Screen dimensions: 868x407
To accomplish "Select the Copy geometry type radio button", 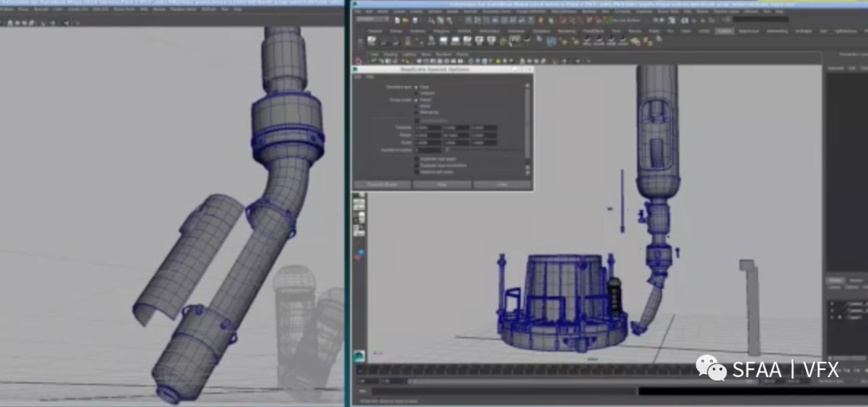I will click(416, 87).
